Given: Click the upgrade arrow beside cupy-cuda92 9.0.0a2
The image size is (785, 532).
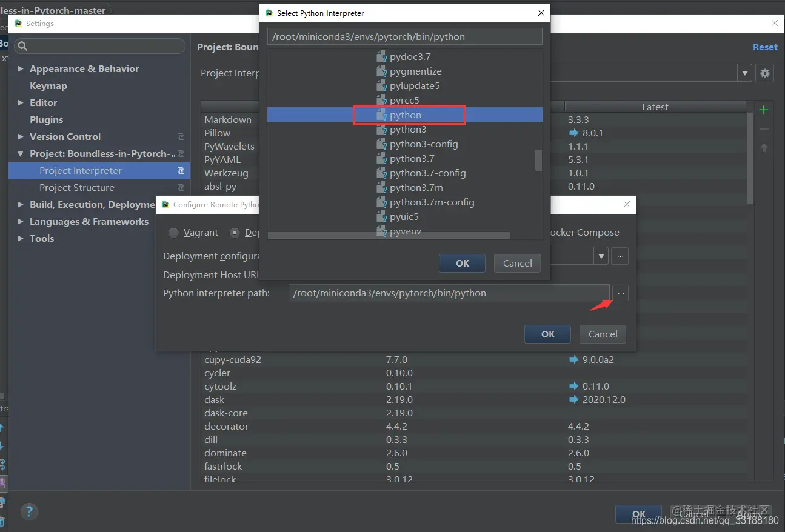Looking at the screenshot, I should pyautogui.click(x=573, y=359).
